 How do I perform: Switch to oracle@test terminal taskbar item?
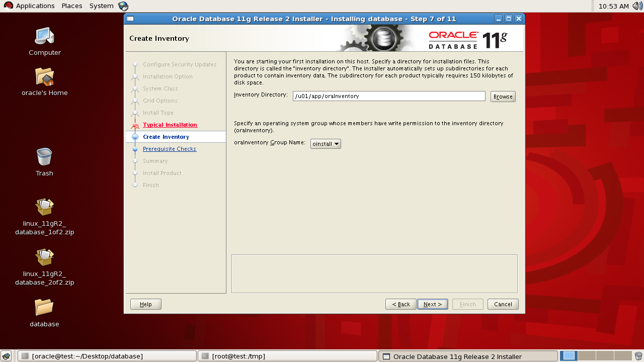(107, 356)
